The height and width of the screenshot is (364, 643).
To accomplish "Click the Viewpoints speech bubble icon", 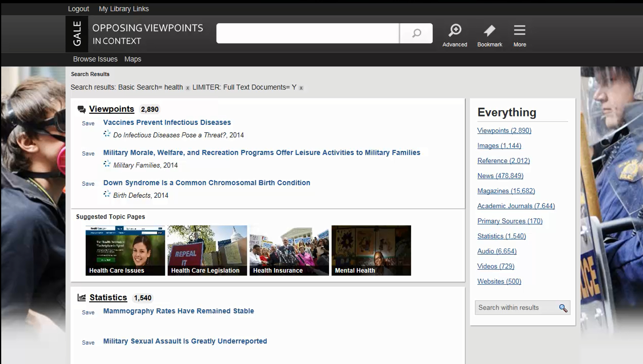I will tap(82, 109).
